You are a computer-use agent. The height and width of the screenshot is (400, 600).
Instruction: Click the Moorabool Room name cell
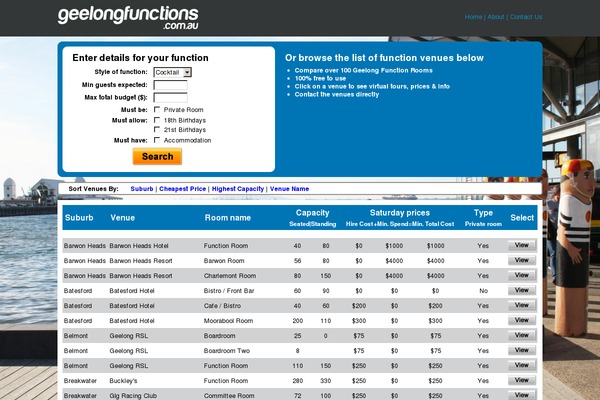228,321
